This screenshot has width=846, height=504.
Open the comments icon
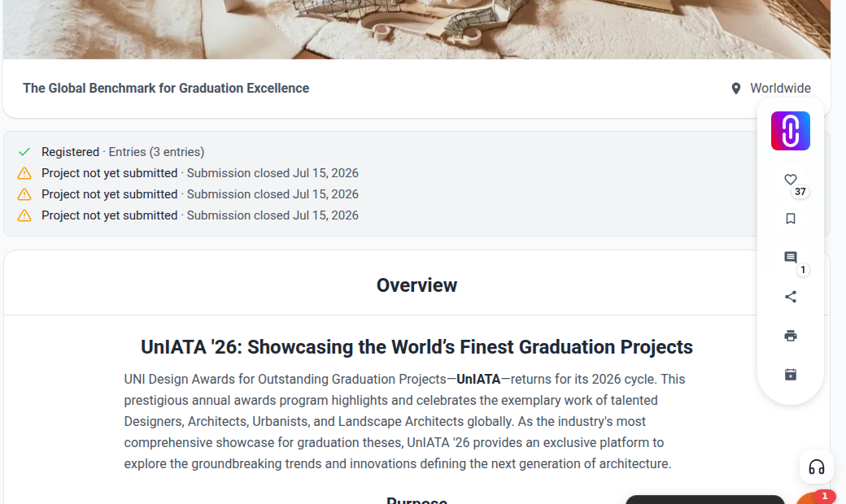click(x=790, y=257)
